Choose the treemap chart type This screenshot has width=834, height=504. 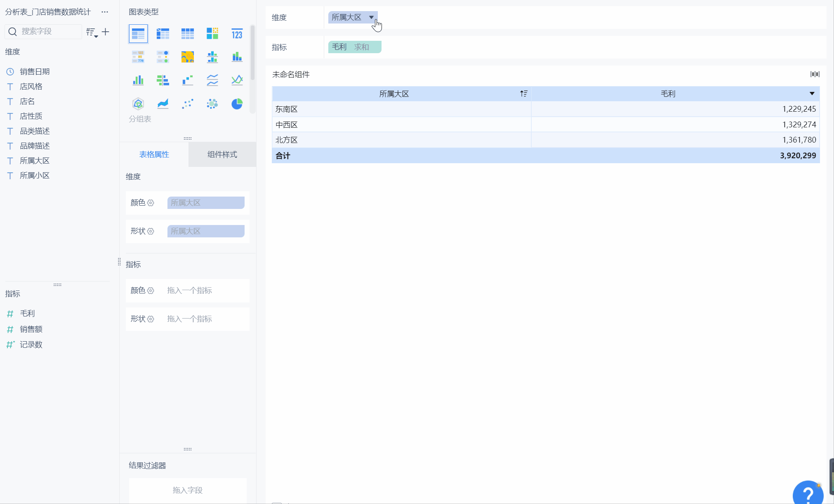(x=212, y=33)
